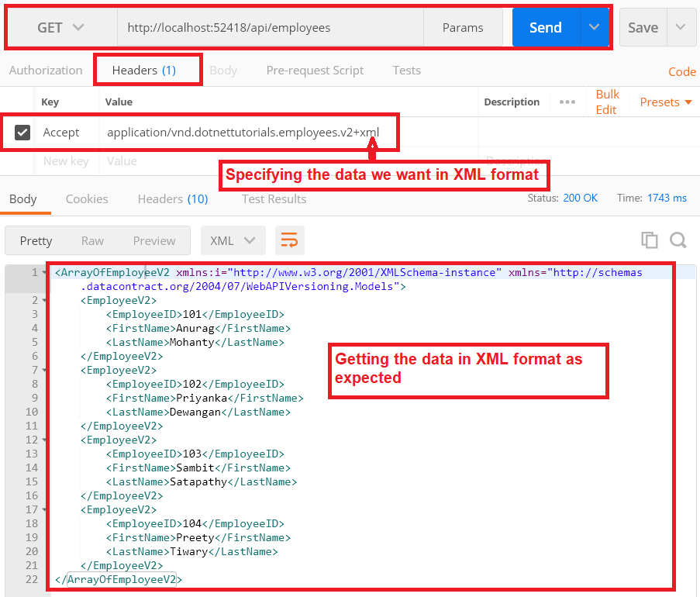Open the column options three dots

pyautogui.click(x=567, y=102)
